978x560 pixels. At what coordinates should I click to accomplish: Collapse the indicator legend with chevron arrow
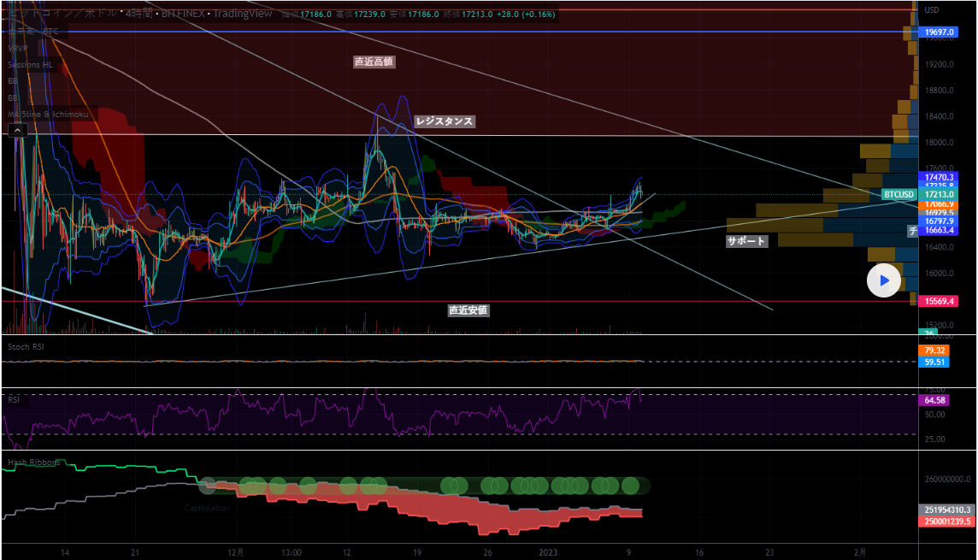click(17, 130)
